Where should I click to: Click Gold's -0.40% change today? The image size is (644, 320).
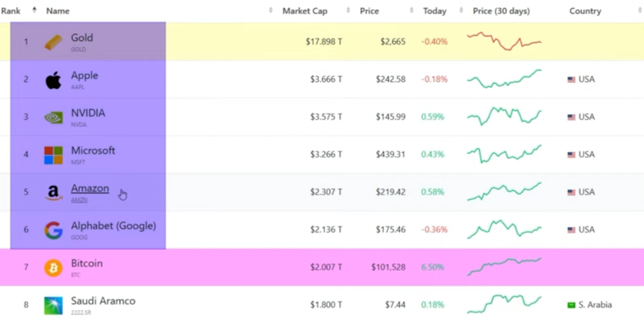tap(434, 42)
